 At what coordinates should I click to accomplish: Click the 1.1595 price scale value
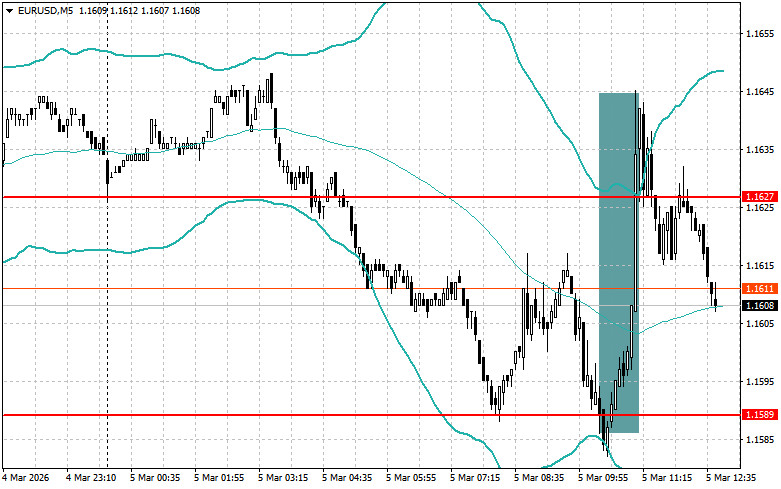[x=760, y=381]
